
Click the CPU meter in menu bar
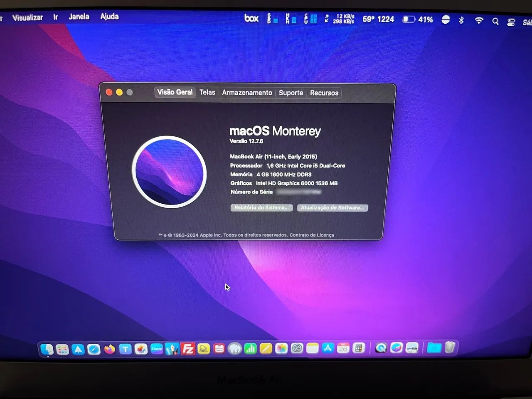pyautogui.click(x=310, y=19)
